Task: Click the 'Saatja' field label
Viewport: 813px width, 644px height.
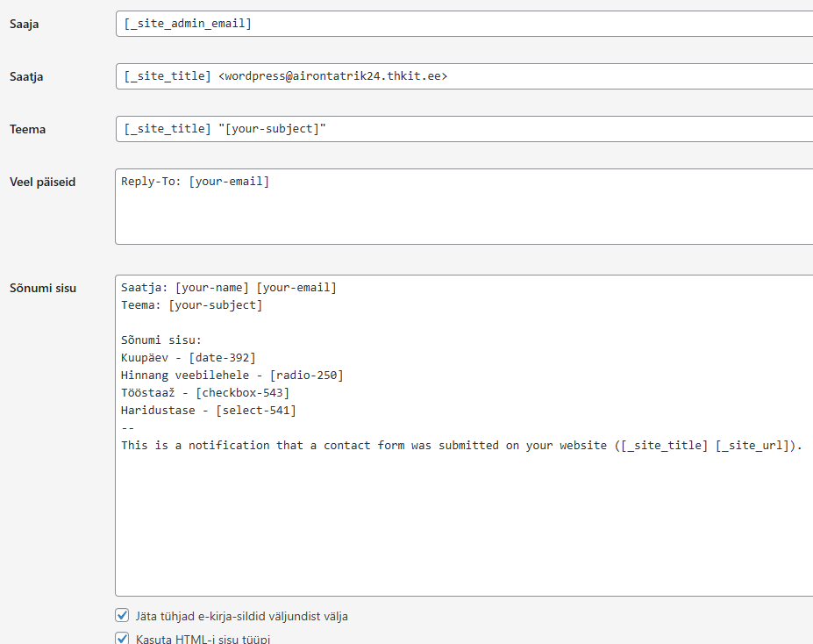Action: [x=26, y=77]
